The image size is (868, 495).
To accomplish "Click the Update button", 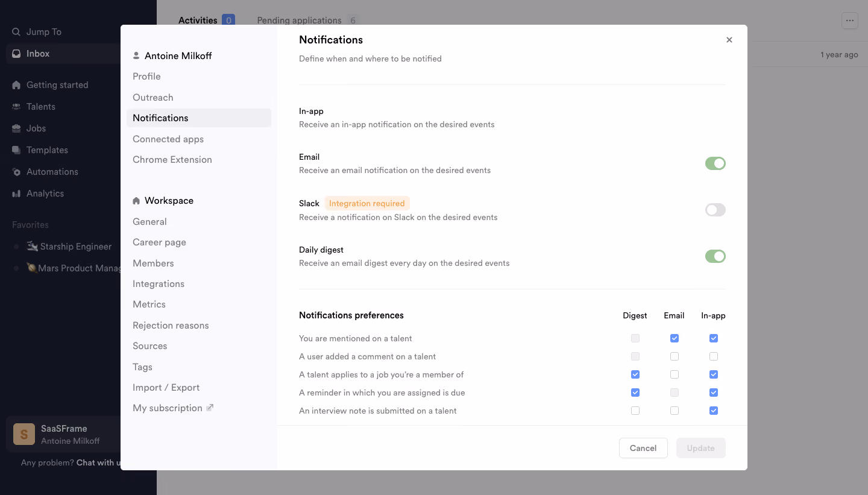I will [701, 448].
